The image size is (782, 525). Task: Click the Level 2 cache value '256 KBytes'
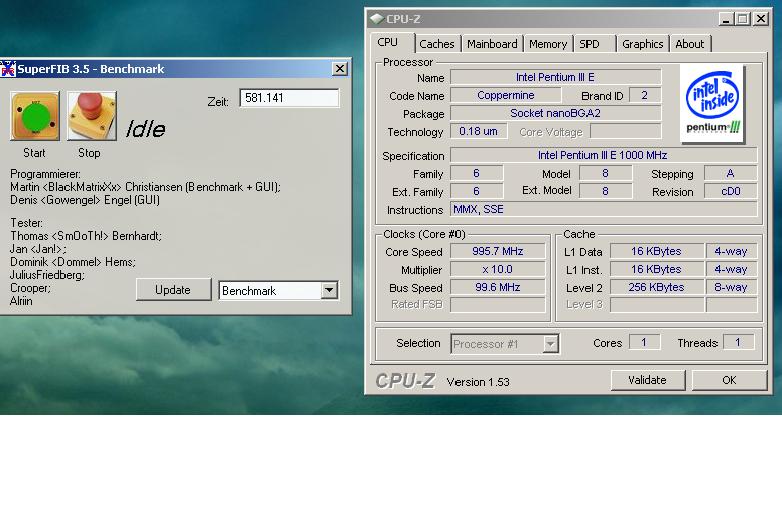[x=656, y=287]
